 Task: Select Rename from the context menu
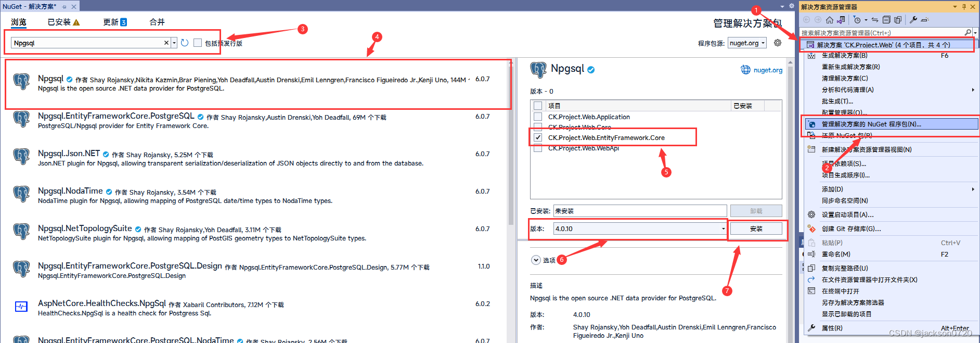tap(891, 254)
